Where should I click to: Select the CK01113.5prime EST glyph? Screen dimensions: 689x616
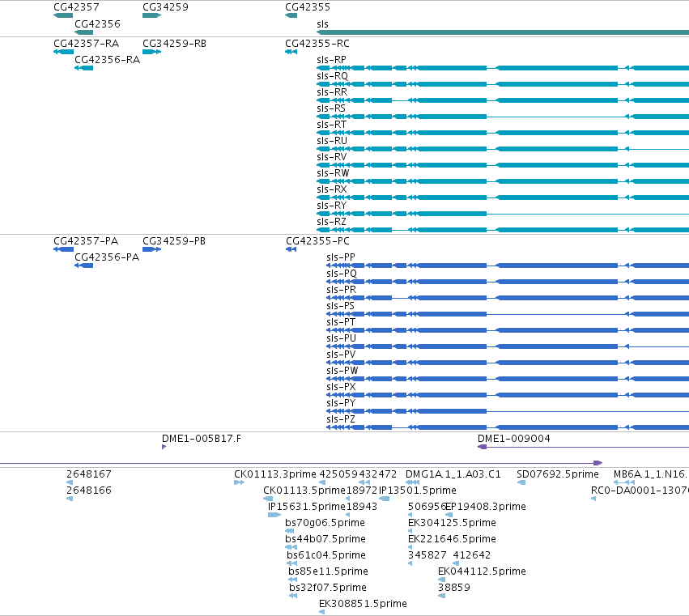[x=268, y=499]
